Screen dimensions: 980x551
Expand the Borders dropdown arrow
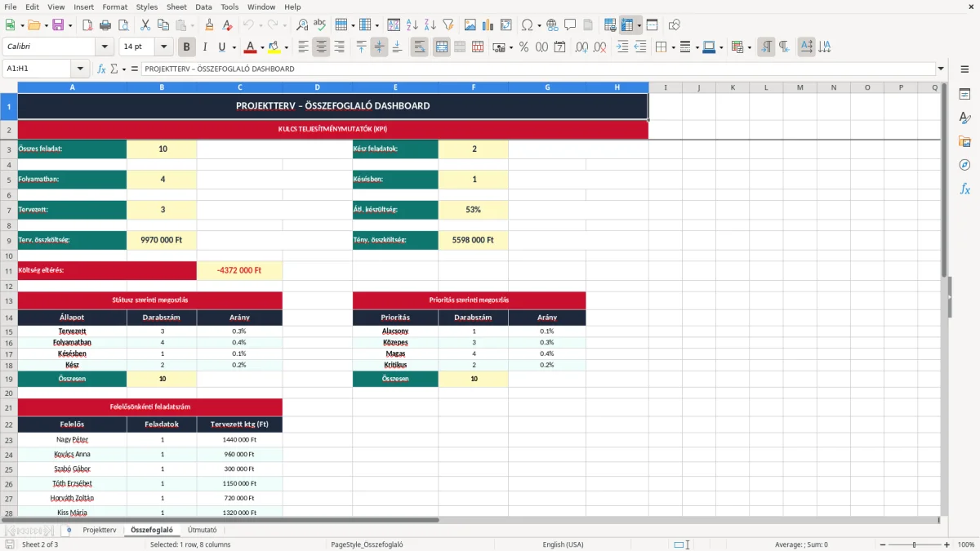tap(674, 47)
